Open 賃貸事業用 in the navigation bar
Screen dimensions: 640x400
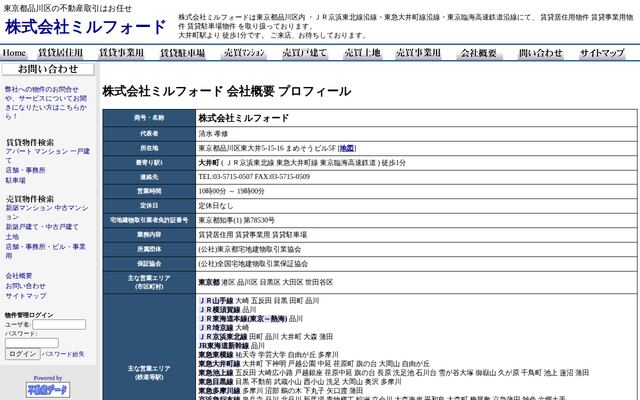(x=121, y=53)
